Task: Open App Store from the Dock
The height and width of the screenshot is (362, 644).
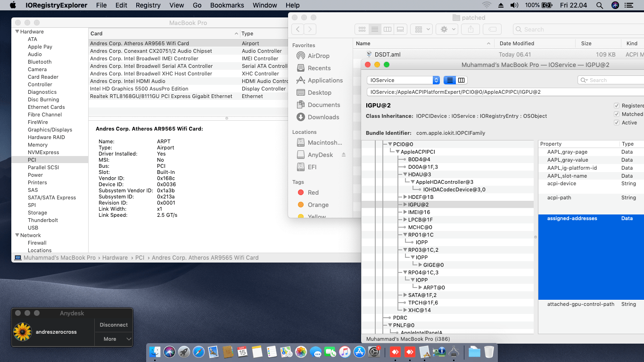Action: tap(359, 352)
